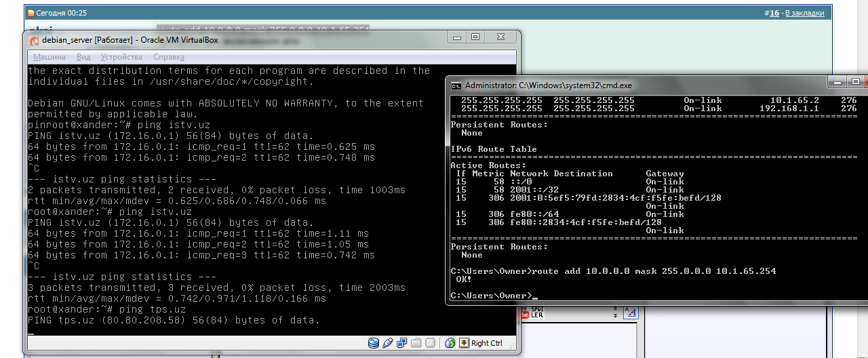Open the Устройства menu
The height and width of the screenshot is (358, 868).
point(121,57)
